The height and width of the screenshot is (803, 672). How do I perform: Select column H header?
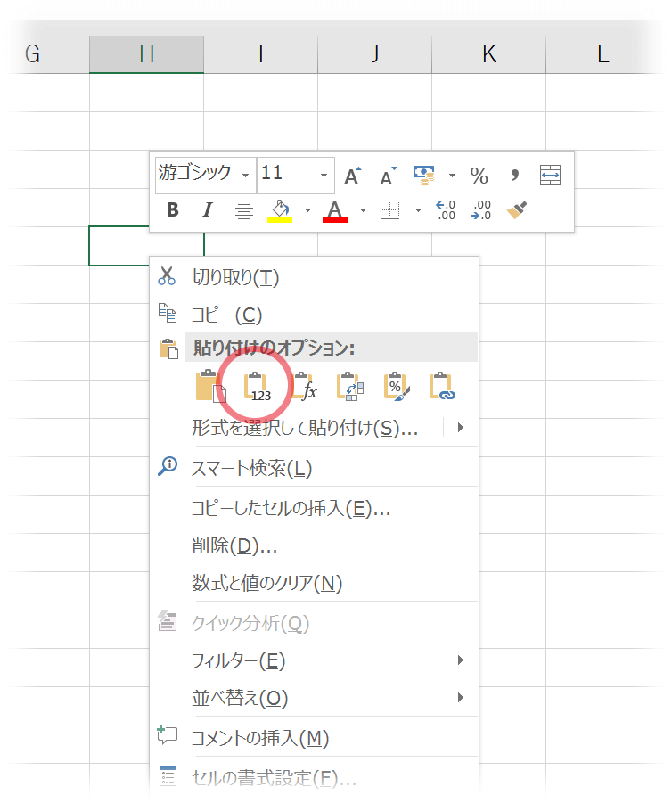146,53
